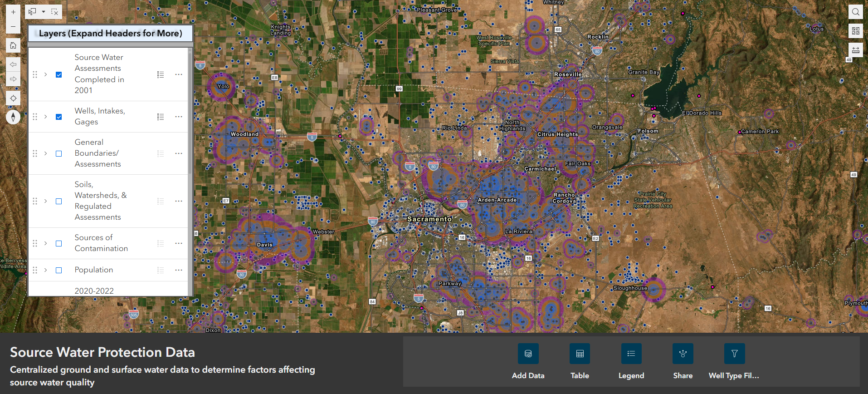The height and width of the screenshot is (394, 868).
Task: Grab drag handle of Population layer
Action: [35, 270]
